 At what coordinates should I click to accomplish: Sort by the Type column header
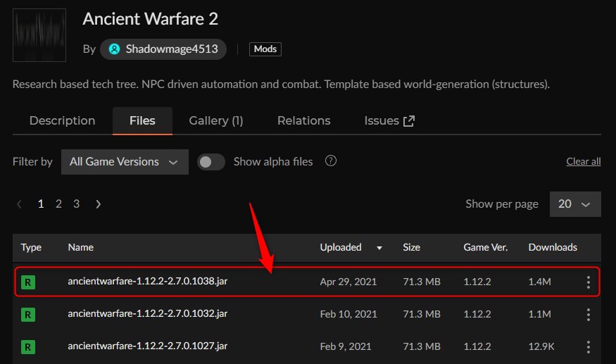pyautogui.click(x=31, y=247)
